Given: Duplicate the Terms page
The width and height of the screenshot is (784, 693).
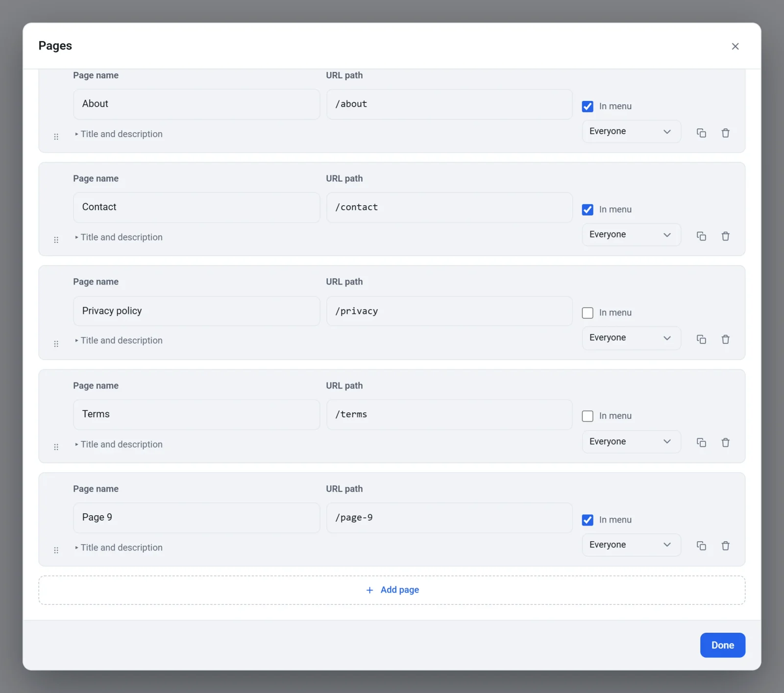Looking at the screenshot, I should (x=701, y=443).
